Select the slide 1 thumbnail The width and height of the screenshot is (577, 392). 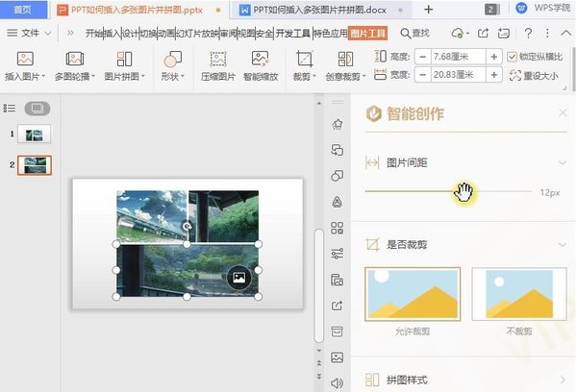coord(35,135)
